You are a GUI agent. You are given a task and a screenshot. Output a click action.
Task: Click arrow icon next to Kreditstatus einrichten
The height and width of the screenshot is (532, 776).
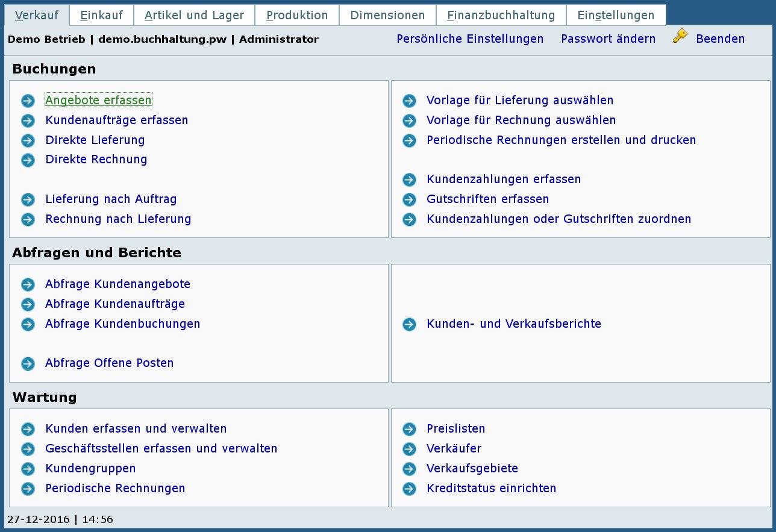coord(410,489)
